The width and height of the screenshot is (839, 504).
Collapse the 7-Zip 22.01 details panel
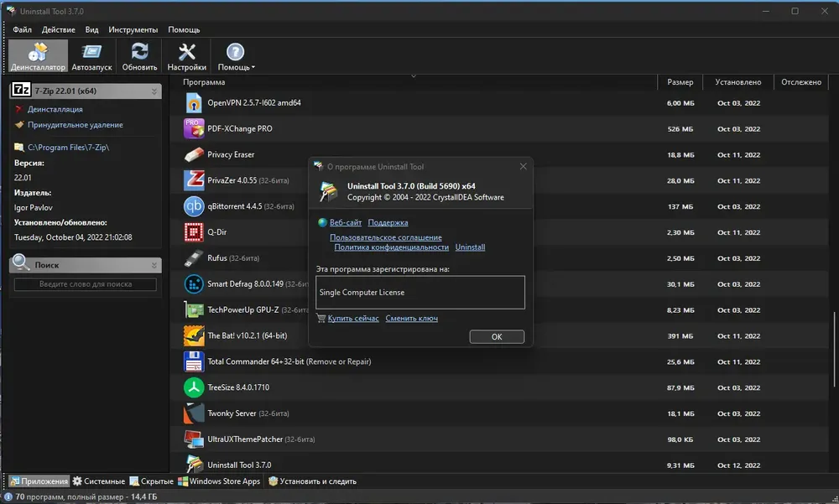(x=154, y=91)
